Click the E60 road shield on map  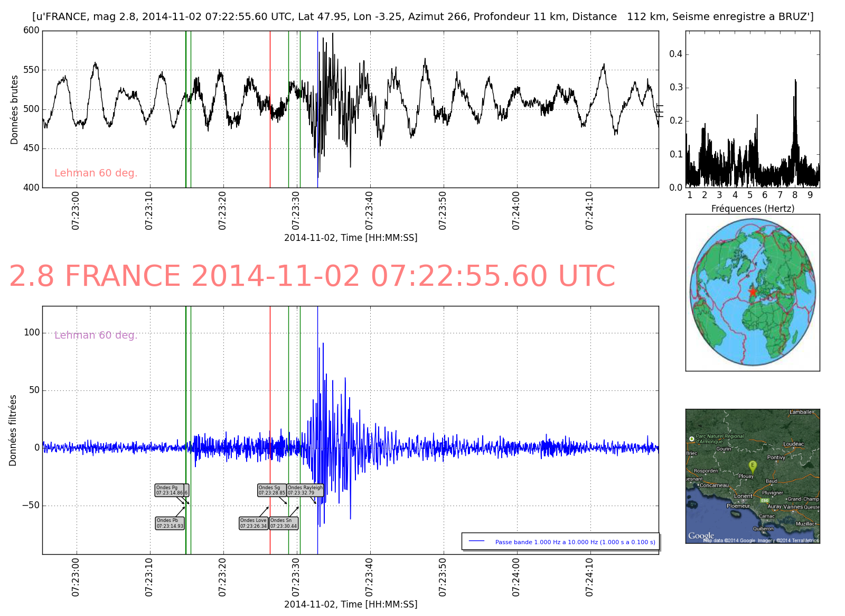764,500
